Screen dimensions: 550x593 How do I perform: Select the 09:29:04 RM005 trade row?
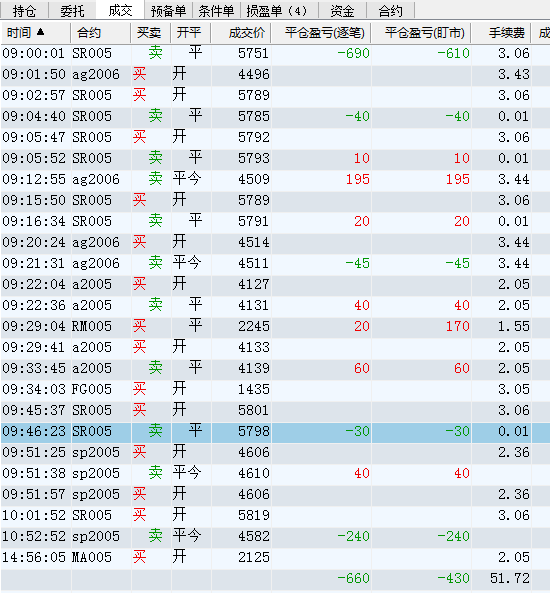[275, 326]
